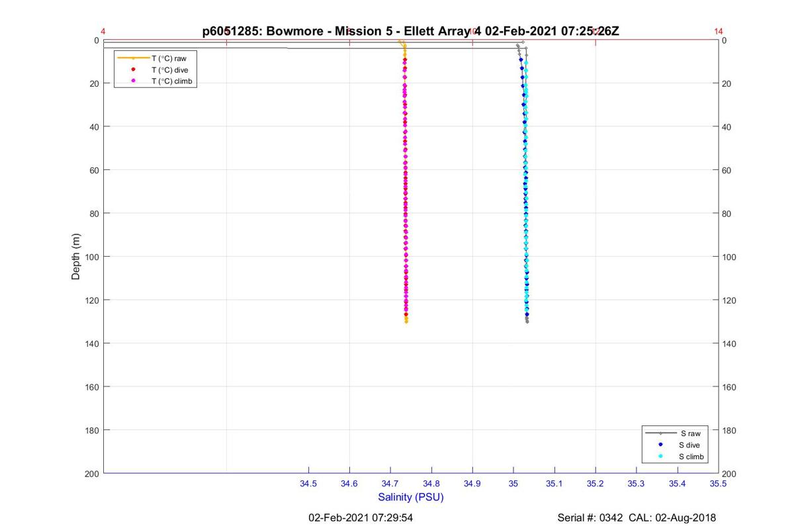
Task: Click depth tick '100' on right axis
Action: pyautogui.click(x=730, y=257)
